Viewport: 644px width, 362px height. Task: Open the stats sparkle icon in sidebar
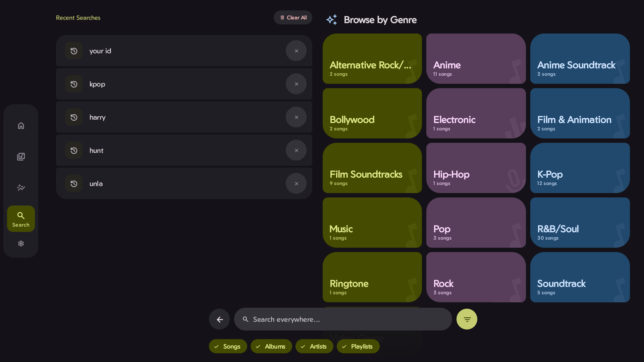tap(21, 188)
